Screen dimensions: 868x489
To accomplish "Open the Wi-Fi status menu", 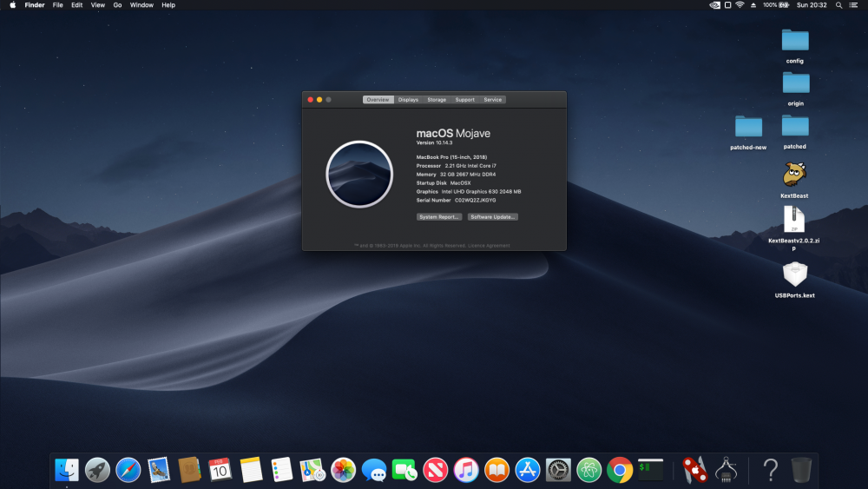I will (740, 5).
